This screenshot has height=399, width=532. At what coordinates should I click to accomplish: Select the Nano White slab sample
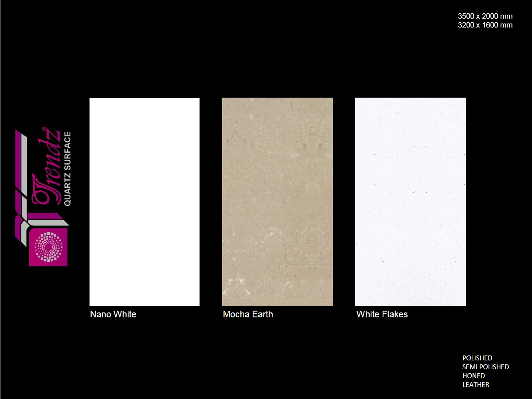(145, 202)
